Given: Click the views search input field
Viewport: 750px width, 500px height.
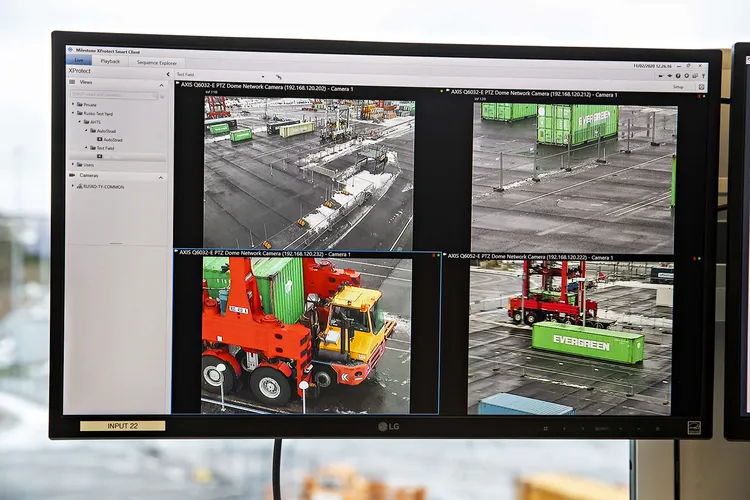Looking at the screenshot, I should pyautogui.click(x=112, y=94).
